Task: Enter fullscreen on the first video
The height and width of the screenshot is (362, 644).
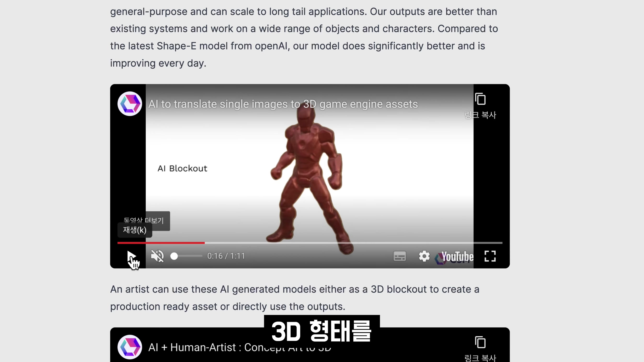Action: click(x=490, y=256)
